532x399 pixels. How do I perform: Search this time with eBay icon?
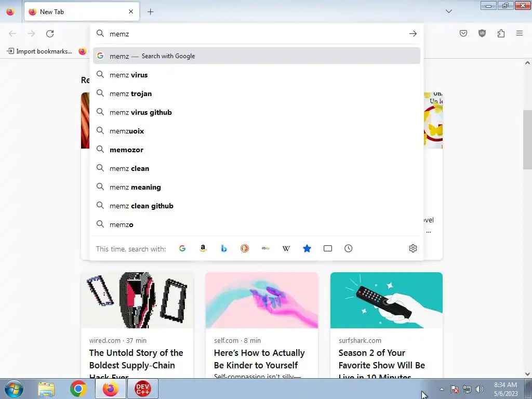click(265, 248)
